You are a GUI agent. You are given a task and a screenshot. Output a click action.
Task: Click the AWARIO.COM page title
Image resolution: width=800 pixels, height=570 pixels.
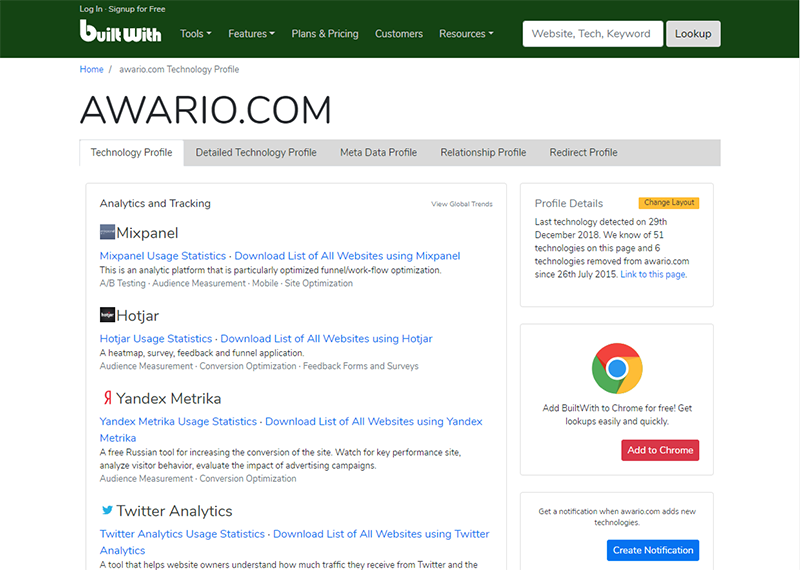[x=206, y=110]
